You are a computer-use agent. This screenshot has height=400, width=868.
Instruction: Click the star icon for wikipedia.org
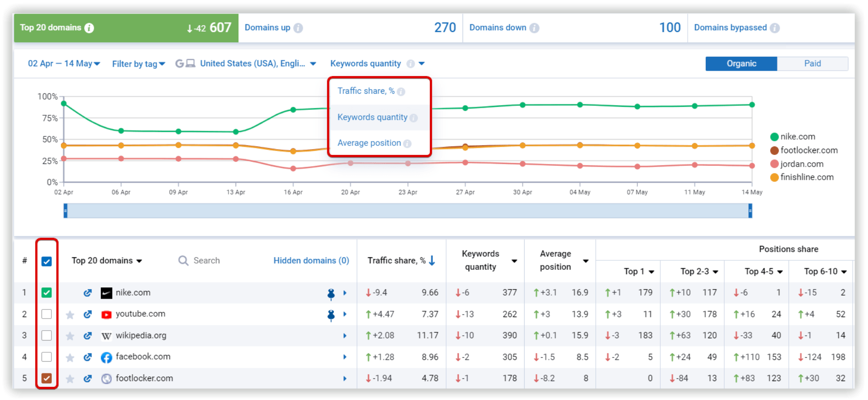70,336
